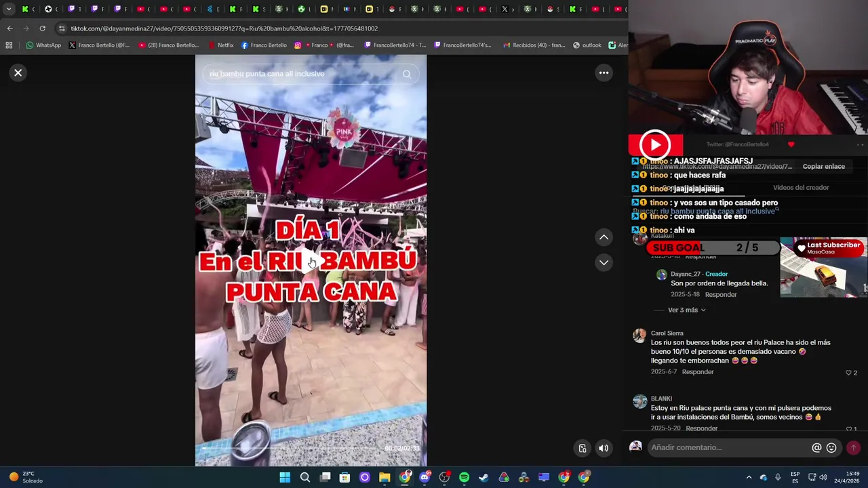Click Responder under Dayanc_27's comment
This screenshot has height=488, width=868.
click(721, 295)
